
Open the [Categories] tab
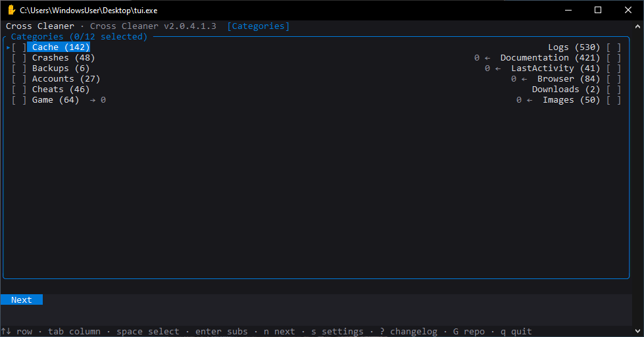[259, 26]
